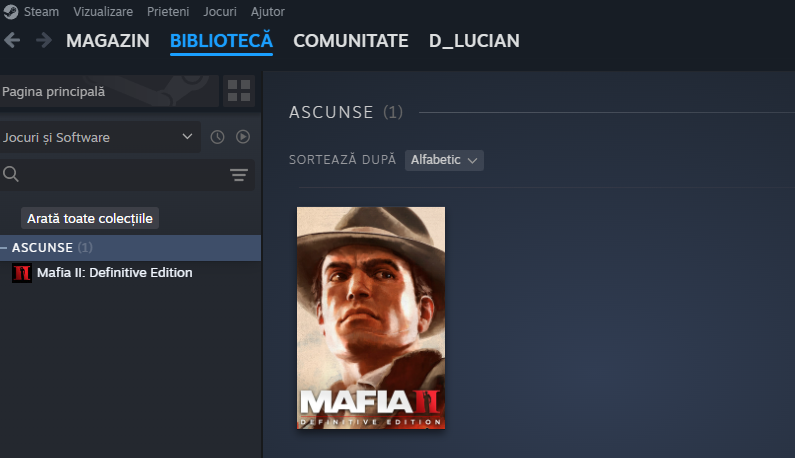The width and height of the screenshot is (795, 458).
Task: Collapse the ASCUNSE collection in sidebar
Action: point(5,247)
